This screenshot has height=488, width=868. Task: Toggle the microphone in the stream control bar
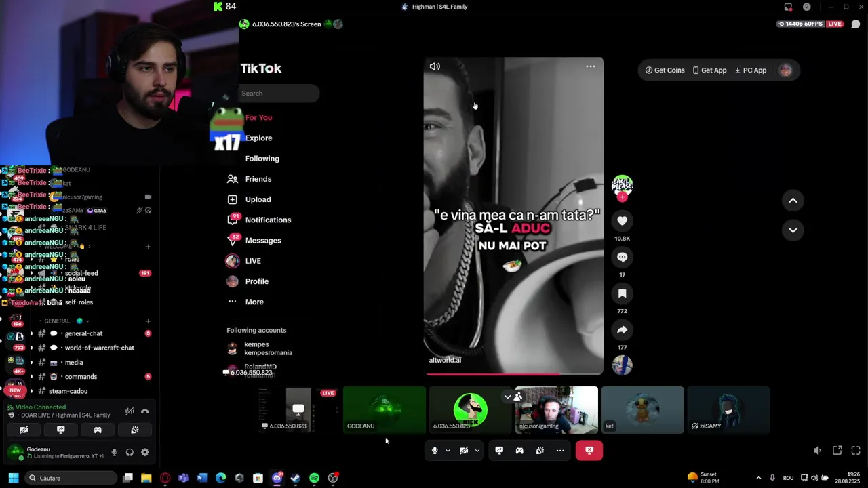[x=435, y=450]
